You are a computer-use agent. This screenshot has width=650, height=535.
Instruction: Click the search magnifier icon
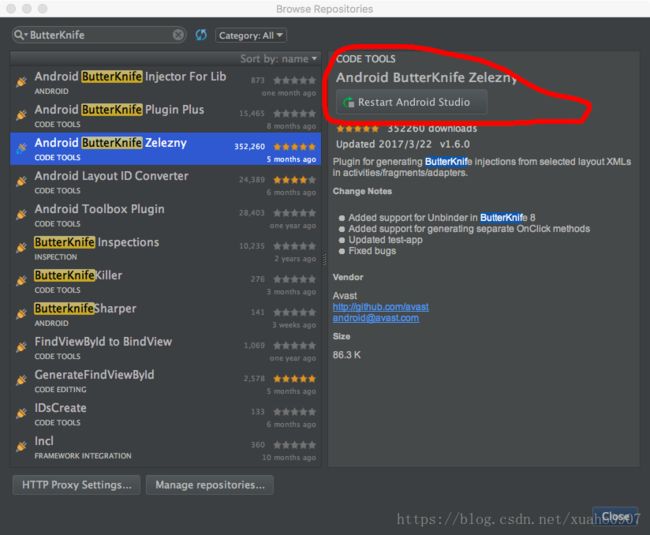tap(19, 35)
